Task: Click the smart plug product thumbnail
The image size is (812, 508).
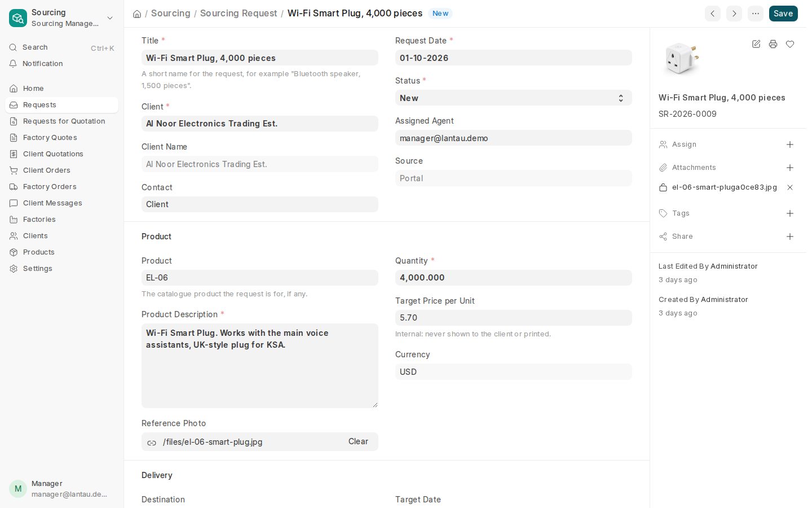Action: (681, 59)
